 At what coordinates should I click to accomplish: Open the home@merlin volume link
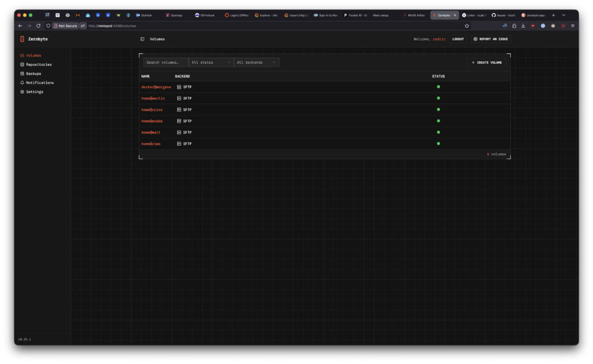click(153, 98)
